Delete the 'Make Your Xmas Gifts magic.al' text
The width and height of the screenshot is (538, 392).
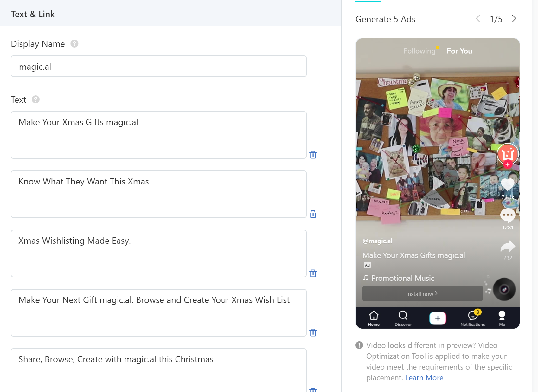pos(313,155)
